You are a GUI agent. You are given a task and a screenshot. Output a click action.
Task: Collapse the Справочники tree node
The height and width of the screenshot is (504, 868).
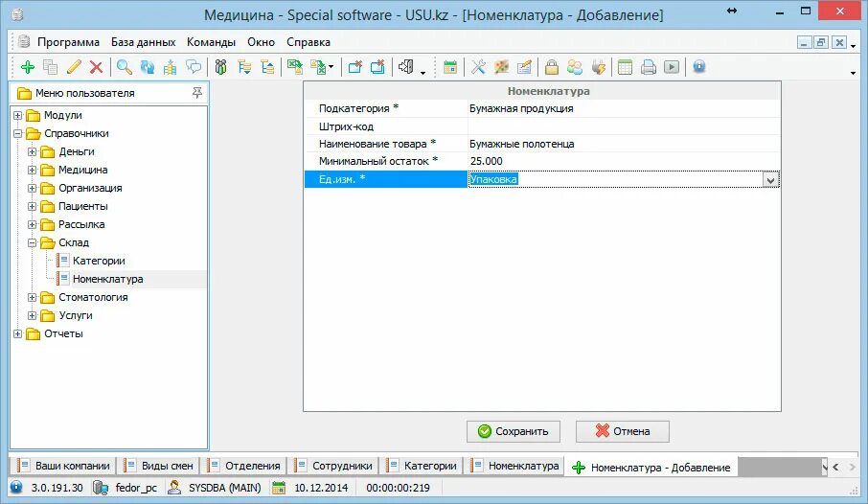(x=17, y=133)
